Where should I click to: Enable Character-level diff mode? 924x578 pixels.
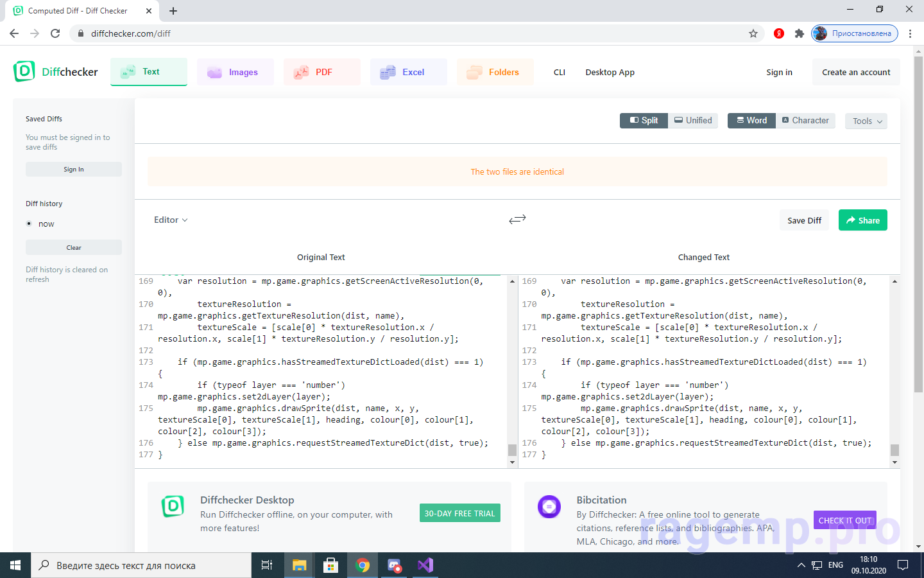[805, 121]
